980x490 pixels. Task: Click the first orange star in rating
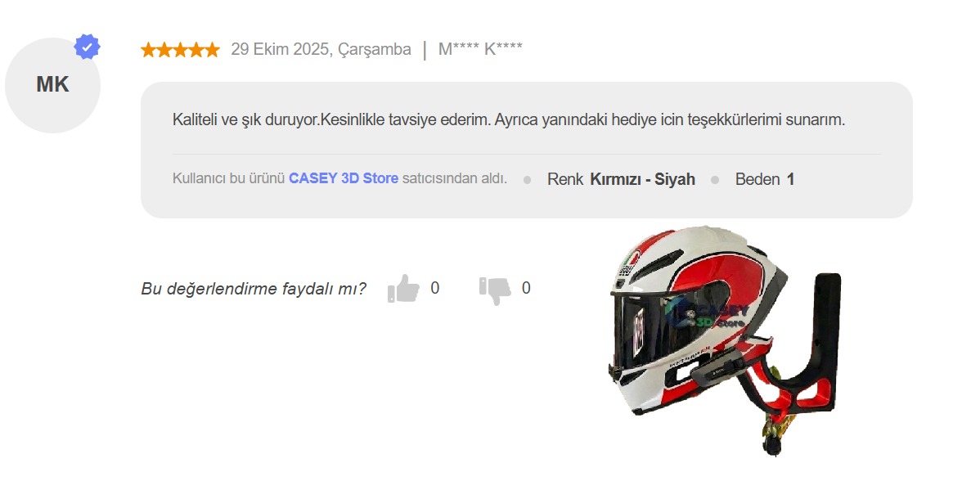(x=148, y=50)
